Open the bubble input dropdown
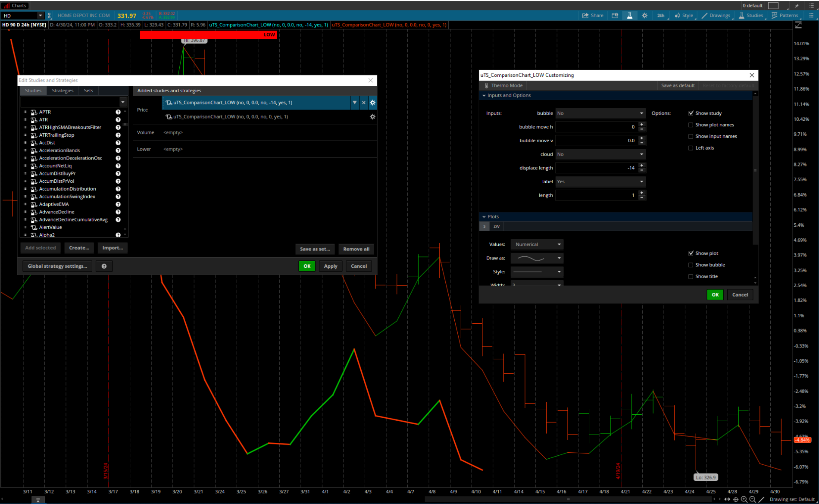 [x=600, y=113]
